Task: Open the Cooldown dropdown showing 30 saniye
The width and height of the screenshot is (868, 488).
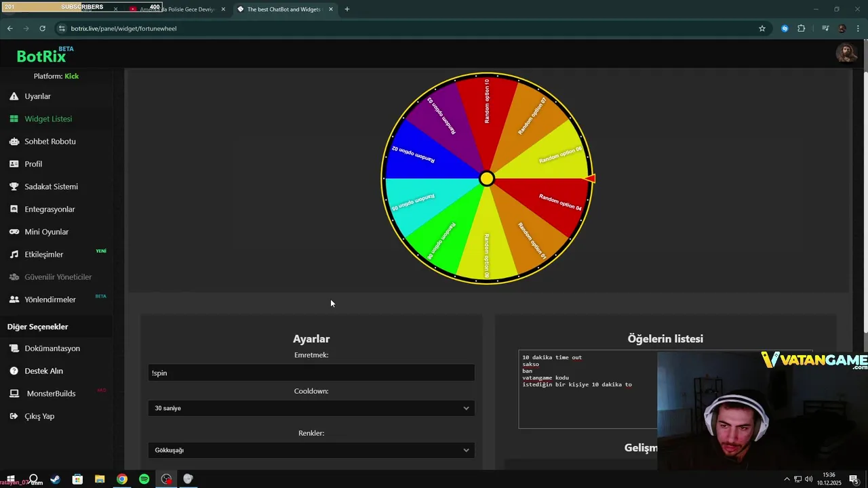Action: point(311,408)
